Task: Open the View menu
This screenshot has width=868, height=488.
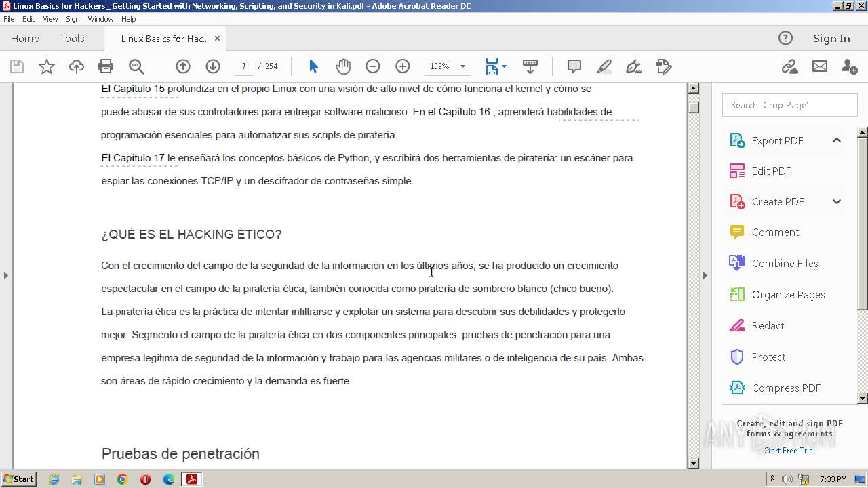Action: [x=50, y=19]
